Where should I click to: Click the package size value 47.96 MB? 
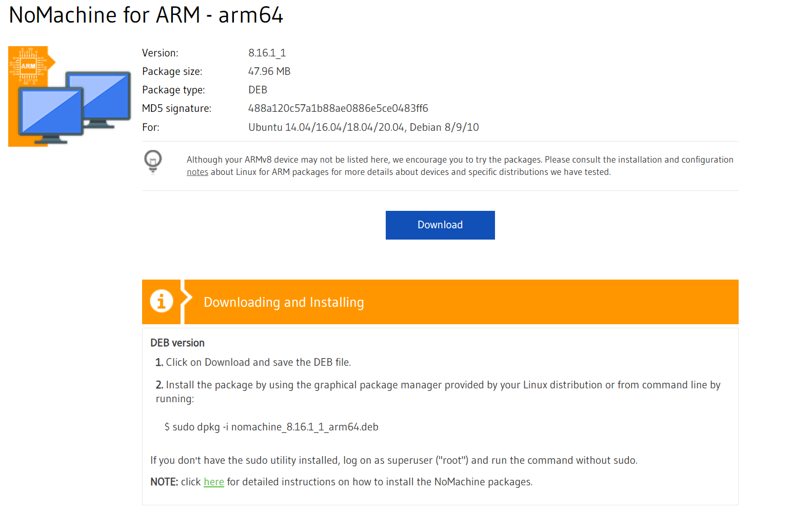pyautogui.click(x=269, y=71)
